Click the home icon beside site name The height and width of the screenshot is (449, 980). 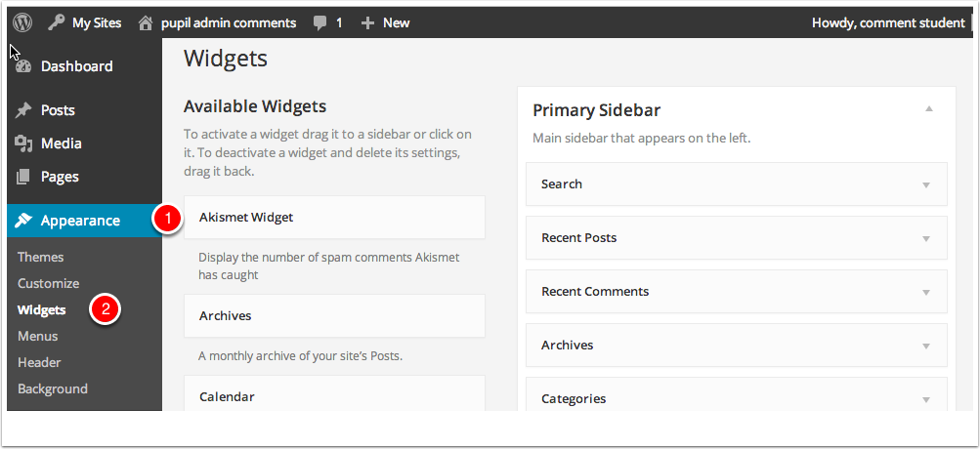(146, 22)
